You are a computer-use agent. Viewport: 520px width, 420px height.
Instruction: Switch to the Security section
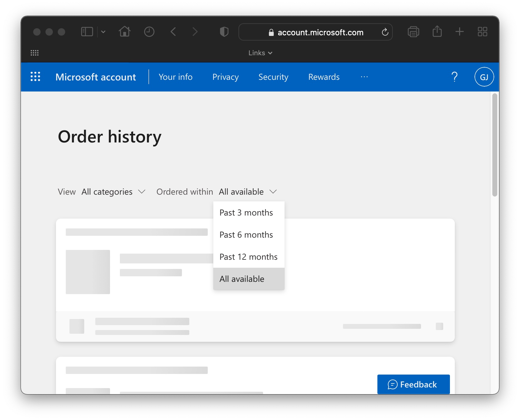click(273, 77)
